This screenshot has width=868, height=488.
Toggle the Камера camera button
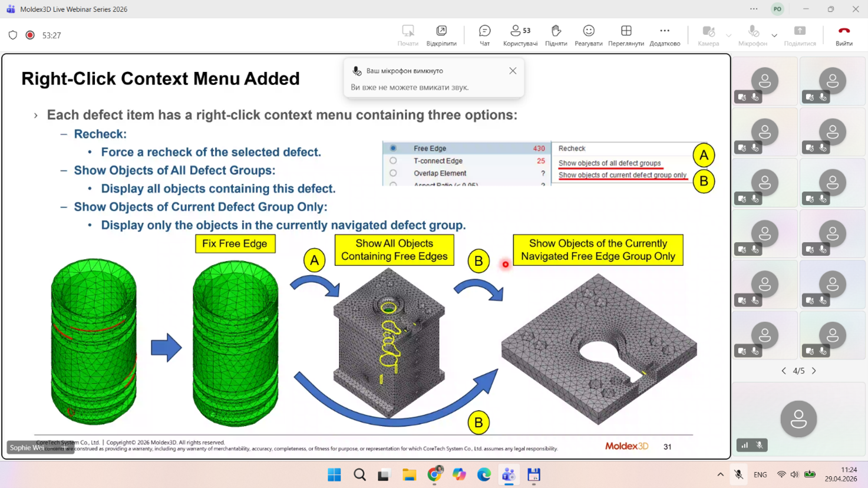point(708,35)
